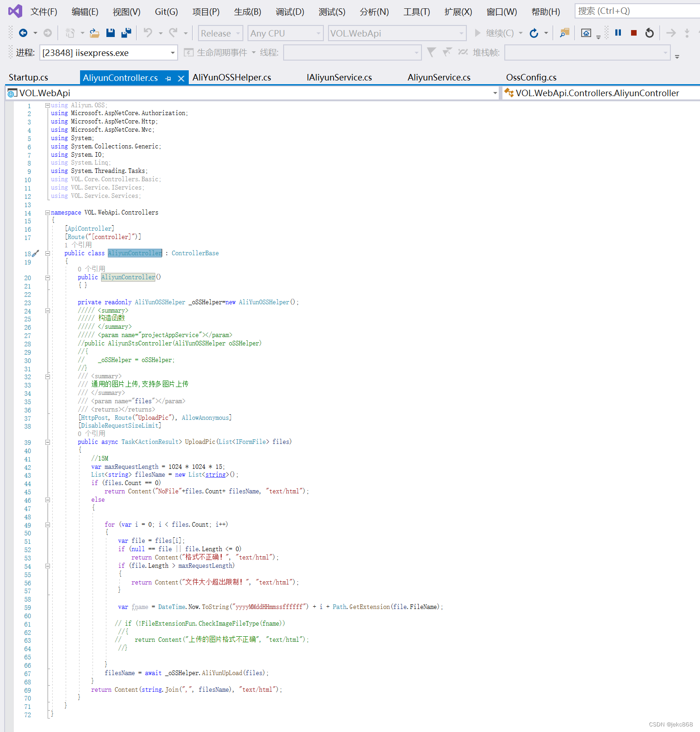Click the thread filter funnel icon
700x732 pixels.
(x=431, y=52)
